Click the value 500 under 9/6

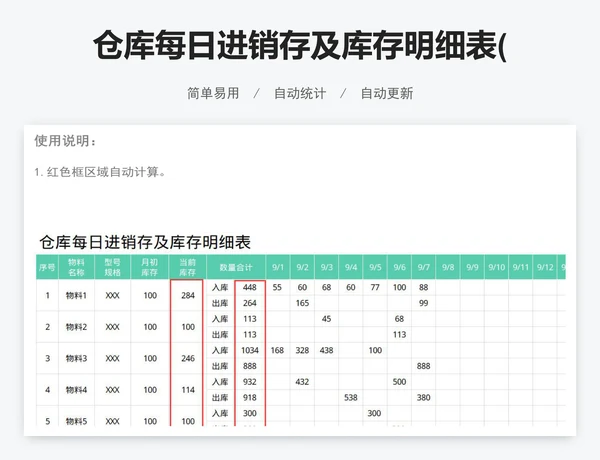399,382
